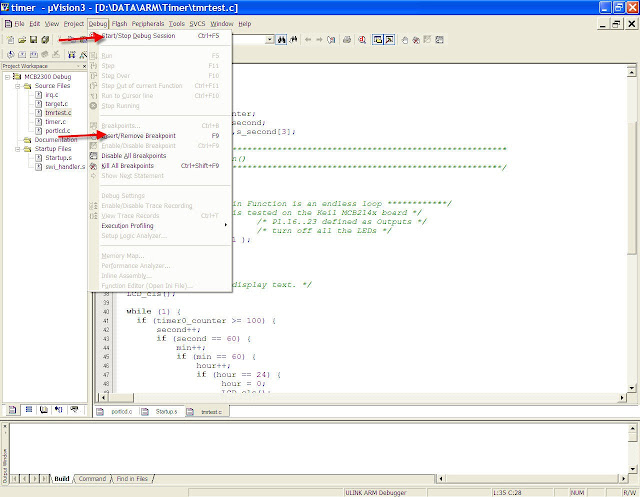Choose Disable All Breakpoints menu item
This screenshot has width=640, height=497.
(160, 156)
